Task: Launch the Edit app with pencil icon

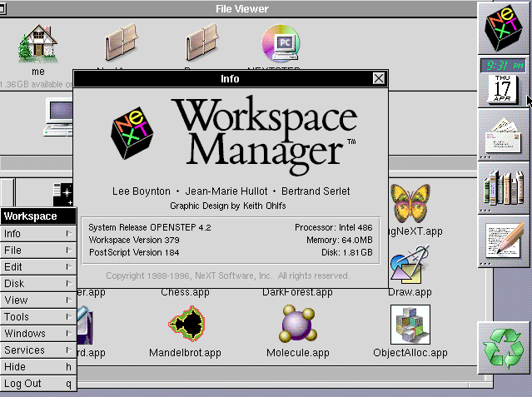Action: (x=504, y=241)
